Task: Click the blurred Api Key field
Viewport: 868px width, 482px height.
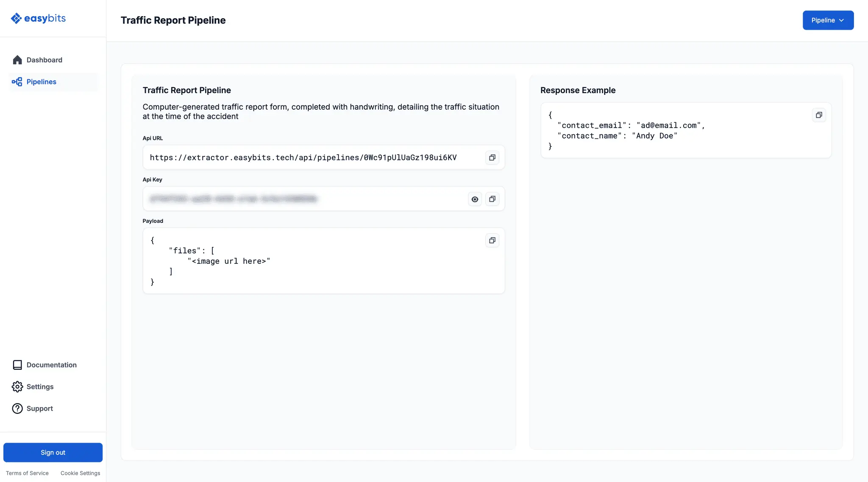Action: coord(324,199)
